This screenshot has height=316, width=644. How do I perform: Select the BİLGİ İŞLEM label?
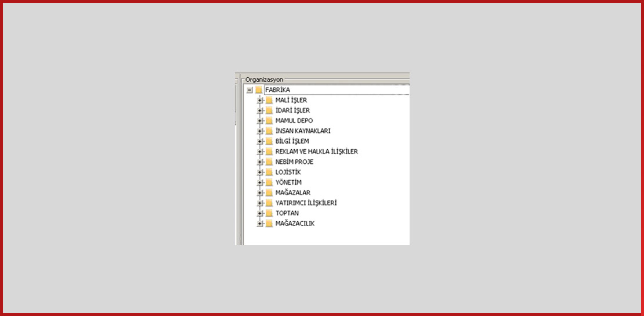[292, 141]
